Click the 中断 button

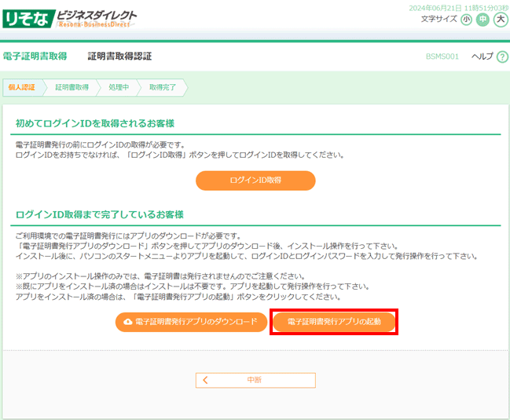point(255,380)
